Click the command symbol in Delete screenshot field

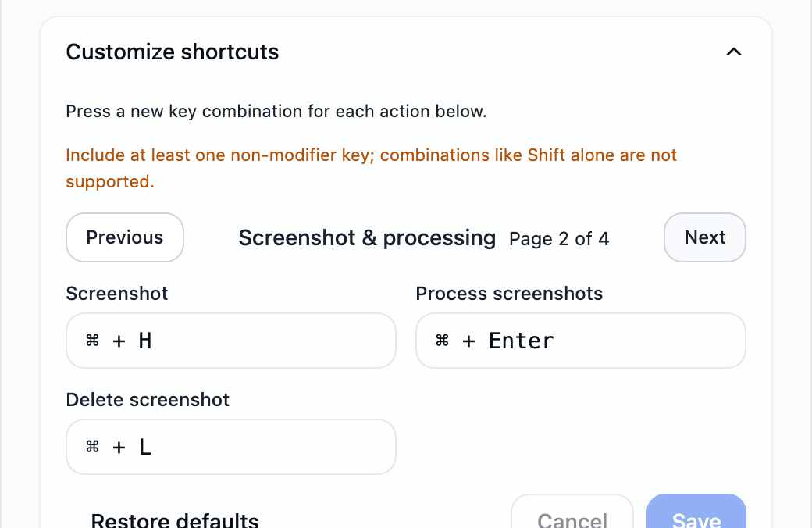(93, 447)
